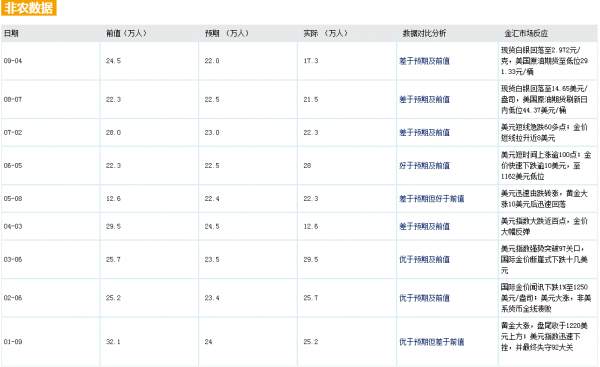This screenshot has height=367, width=600.
Task: Click market reaction text in the 07-02 row
Action: click(545, 132)
